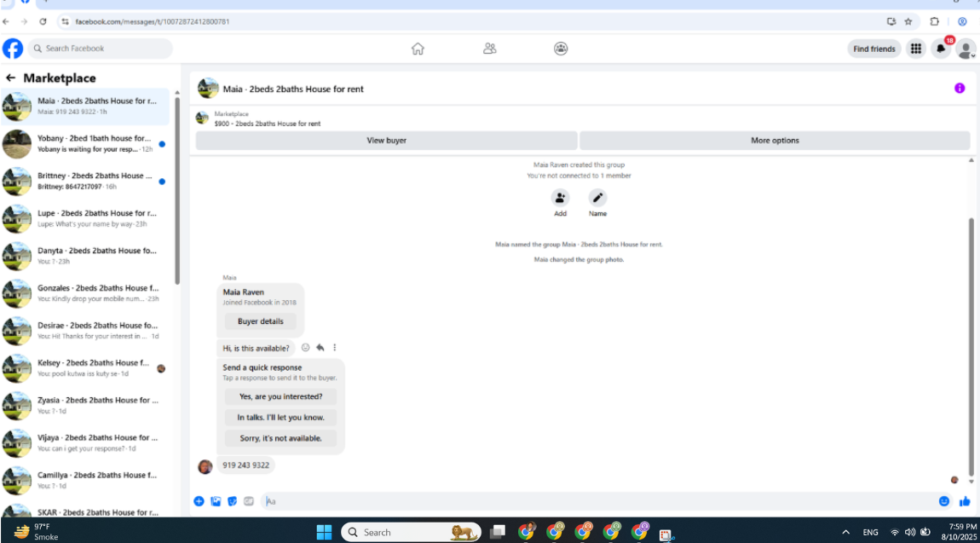Image resolution: width=980 pixels, height=543 pixels.
Task: Open Buyer details for Maia Raven
Action: (260, 321)
